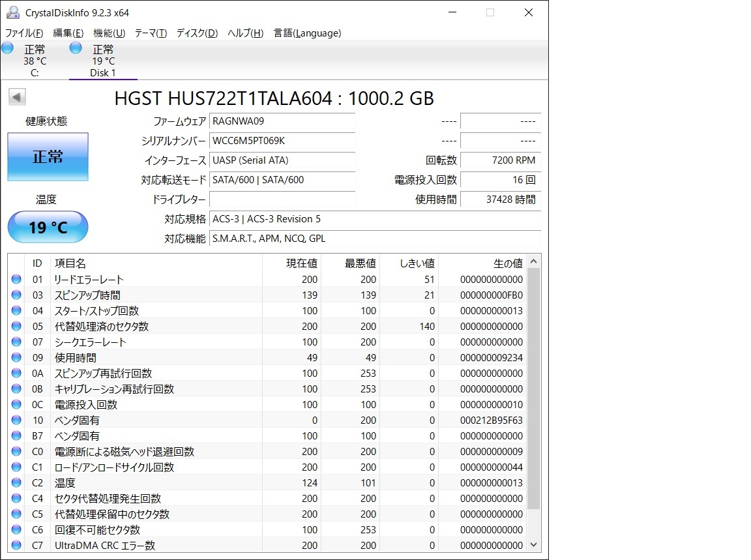Open the 機能(U) menu
The width and height of the screenshot is (751, 560).
point(110,33)
